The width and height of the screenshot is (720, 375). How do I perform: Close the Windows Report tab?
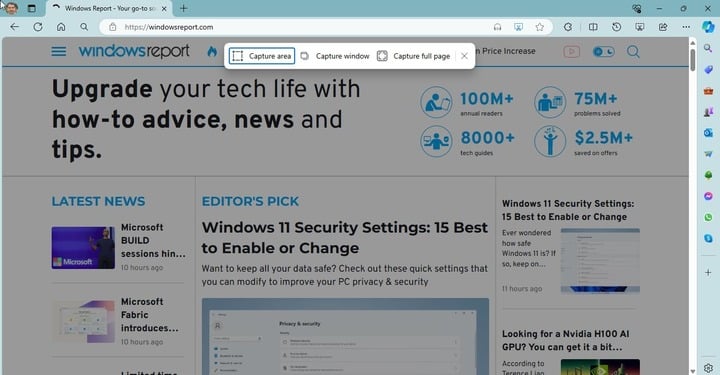click(164, 8)
